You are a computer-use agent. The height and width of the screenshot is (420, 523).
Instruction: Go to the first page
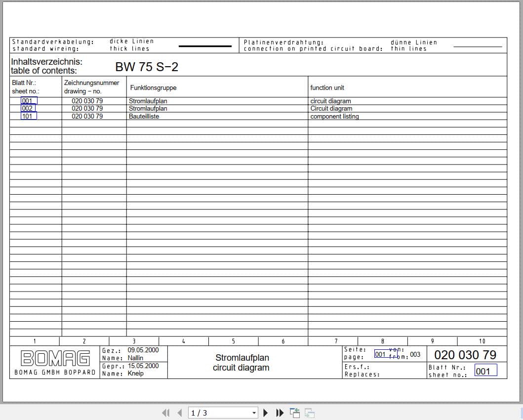(x=166, y=413)
